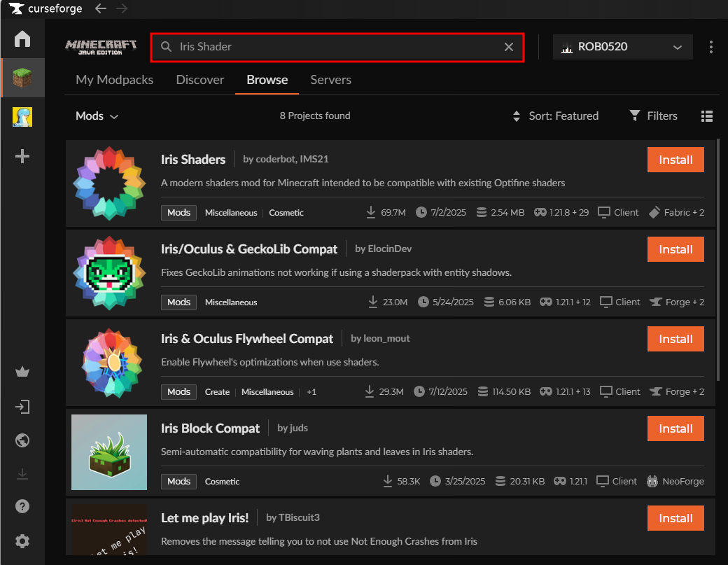The image size is (728, 565).
Task: Click the 8 Projects found text
Action: click(315, 116)
